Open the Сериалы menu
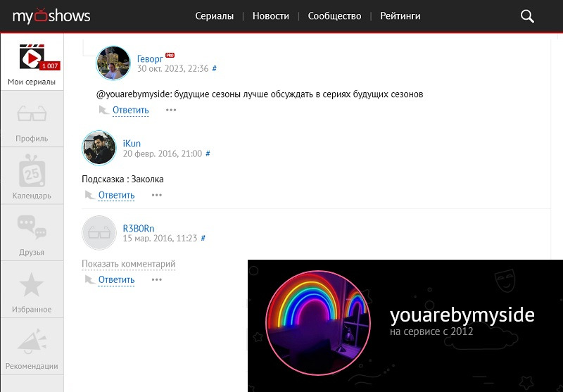This screenshot has height=392, width=563. coord(215,16)
